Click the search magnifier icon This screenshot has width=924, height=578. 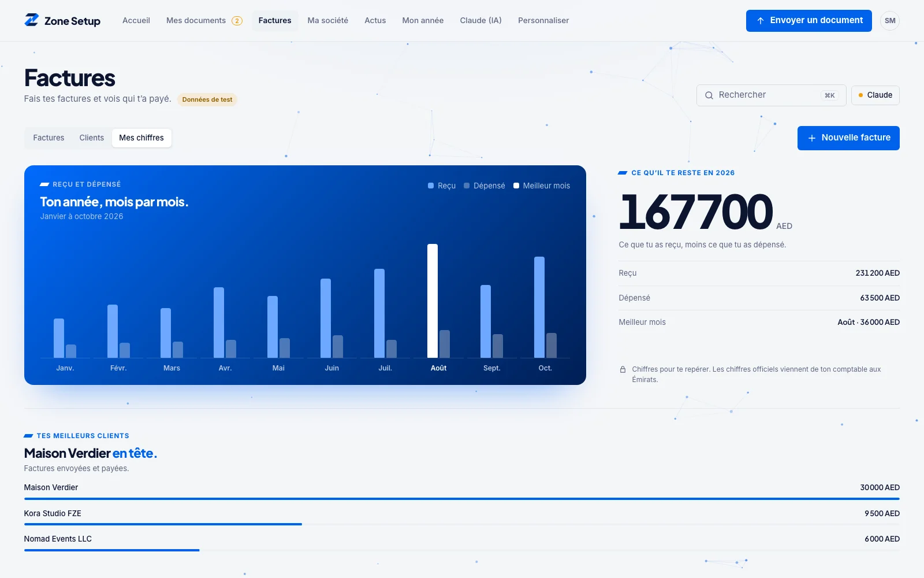pyautogui.click(x=709, y=95)
